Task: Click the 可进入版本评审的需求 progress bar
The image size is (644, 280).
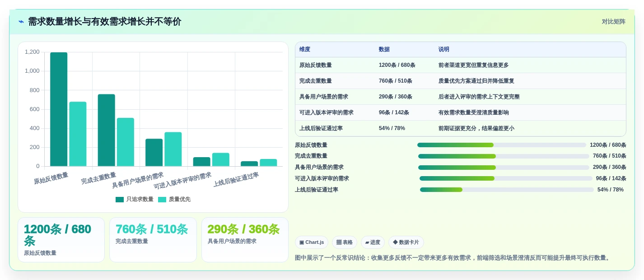Action: tap(506, 178)
